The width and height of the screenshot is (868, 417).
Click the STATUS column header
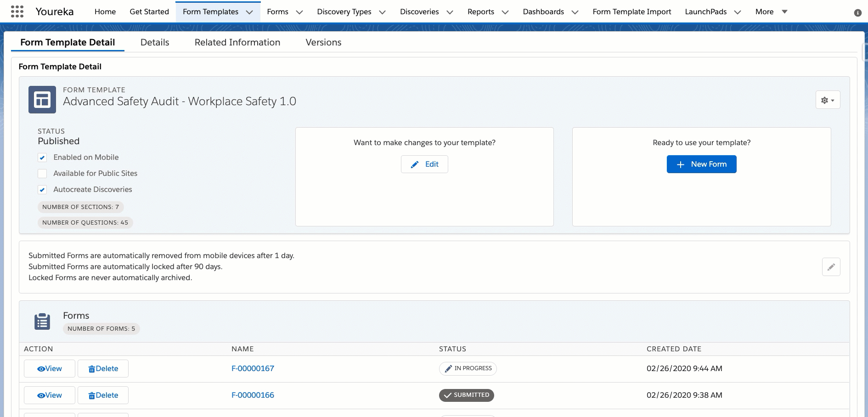tap(452, 349)
